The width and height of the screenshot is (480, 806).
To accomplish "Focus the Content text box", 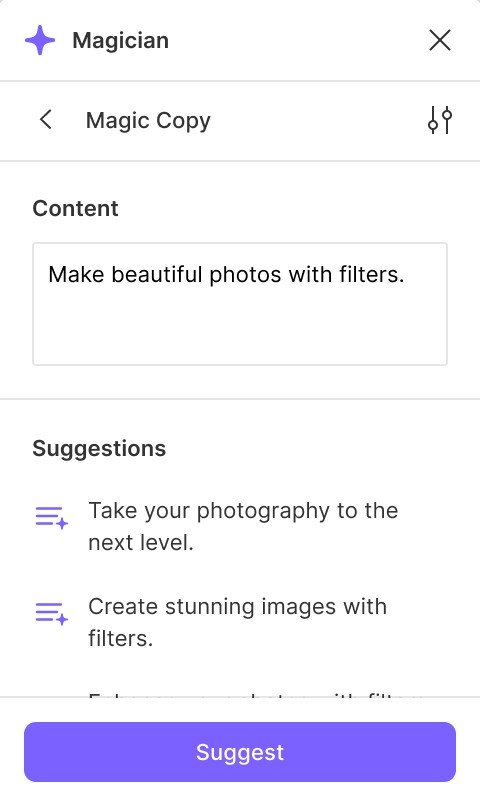I will coord(240,304).
